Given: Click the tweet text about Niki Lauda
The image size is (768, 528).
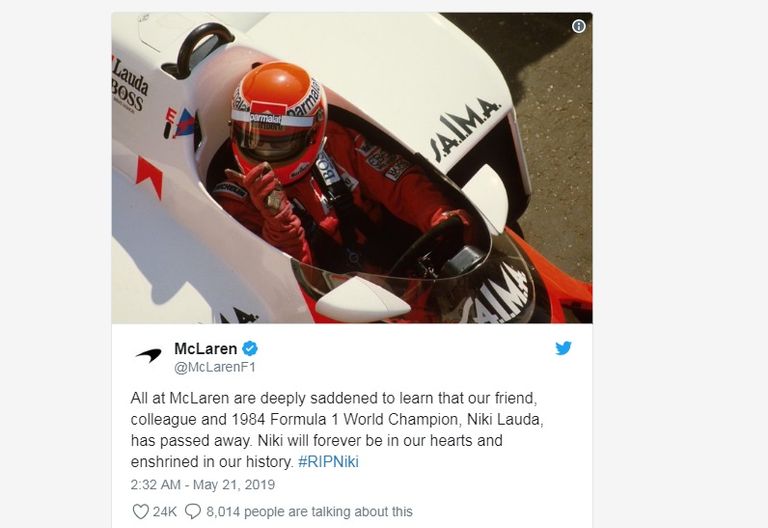Looking at the screenshot, I should click(337, 430).
